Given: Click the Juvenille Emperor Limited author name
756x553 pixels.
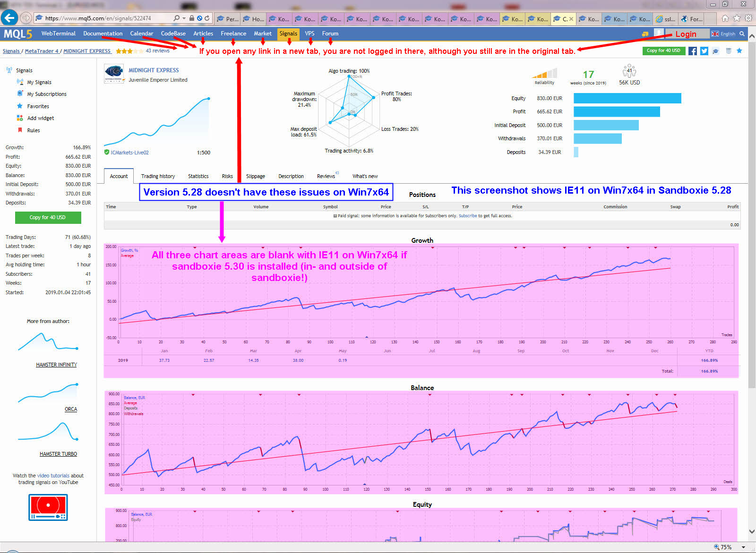Looking at the screenshot, I should (x=158, y=80).
